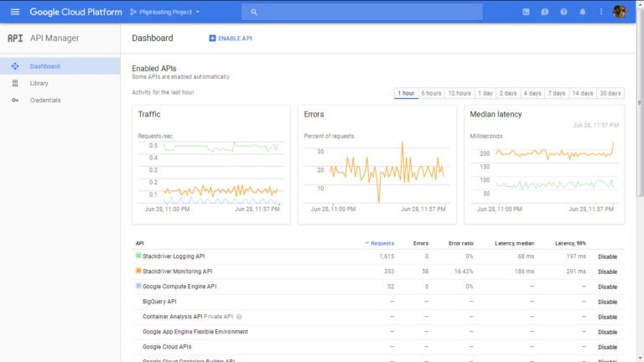Image resolution: width=644 pixels, height=362 pixels.
Task: Open Google Compute Engine API link
Action: coord(179,287)
